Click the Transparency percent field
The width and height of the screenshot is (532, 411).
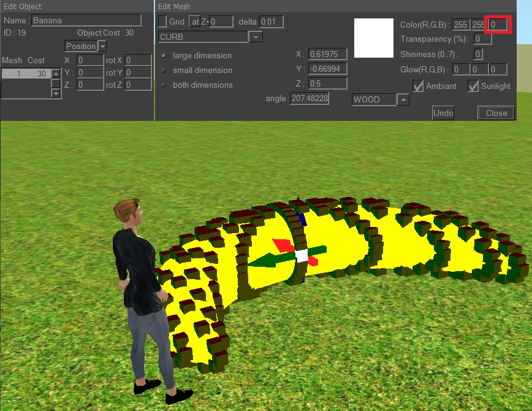(x=482, y=39)
